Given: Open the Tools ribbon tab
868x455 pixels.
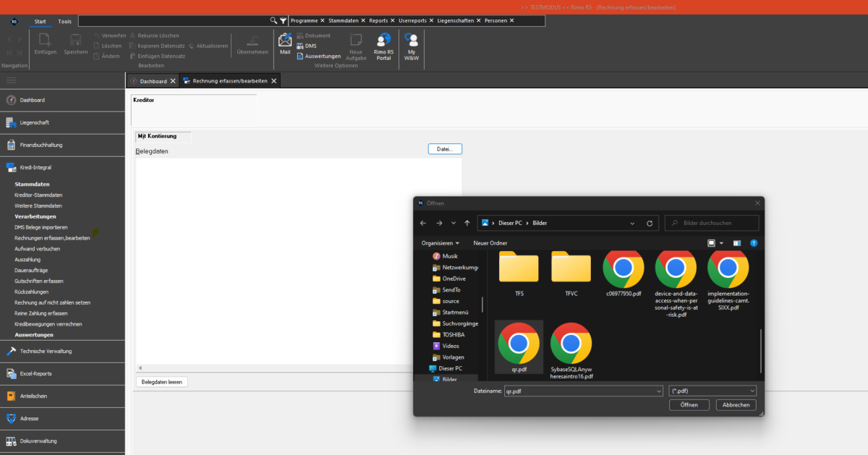Looking at the screenshot, I should (x=65, y=22).
